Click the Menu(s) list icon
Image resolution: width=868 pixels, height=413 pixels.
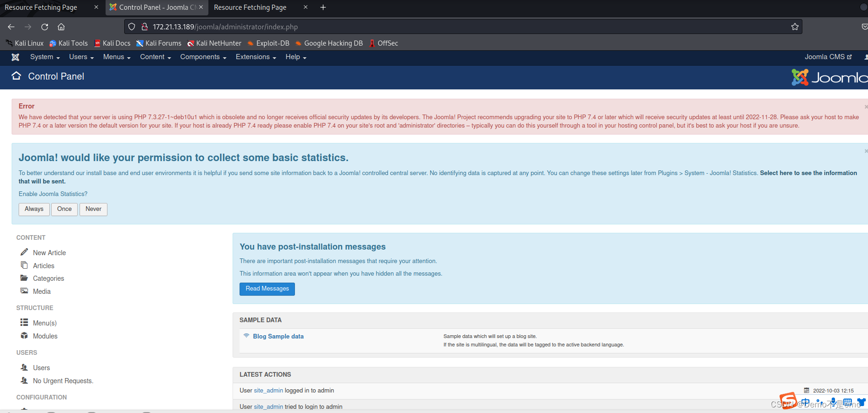click(24, 322)
